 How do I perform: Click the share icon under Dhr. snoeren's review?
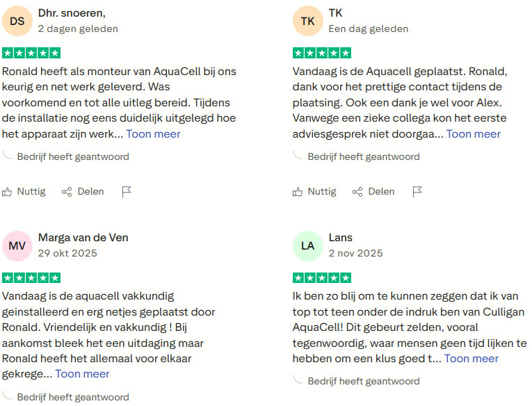pos(67,192)
